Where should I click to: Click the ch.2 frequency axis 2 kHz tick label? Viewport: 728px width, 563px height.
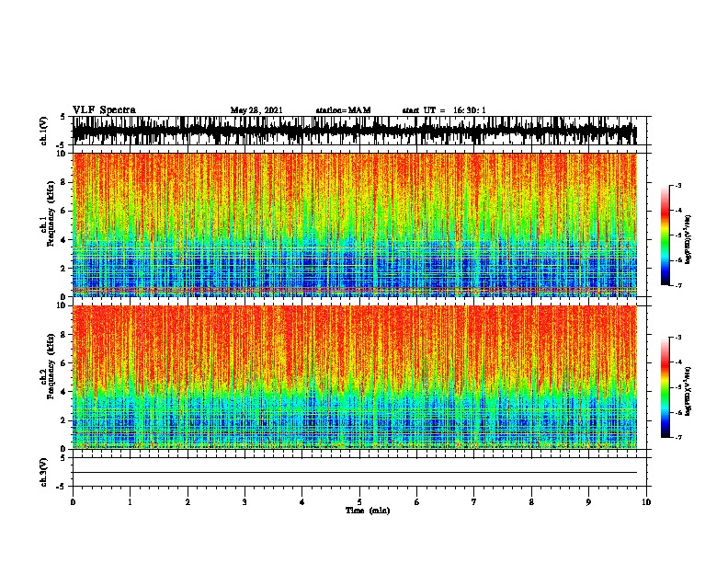64,420
